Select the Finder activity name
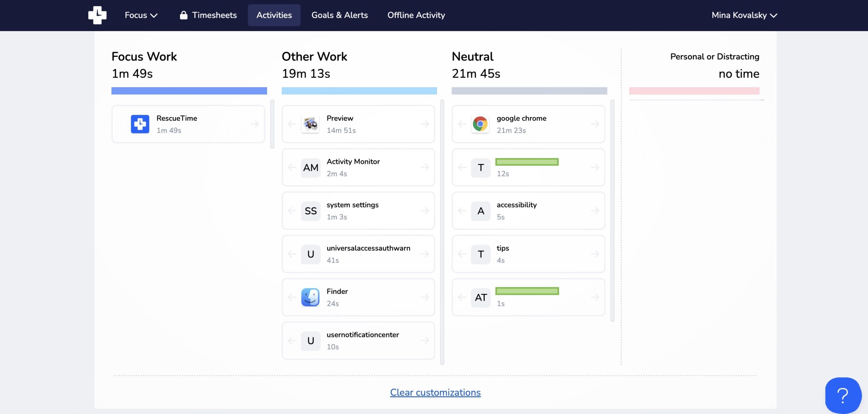The width and height of the screenshot is (868, 414). [x=337, y=291]
